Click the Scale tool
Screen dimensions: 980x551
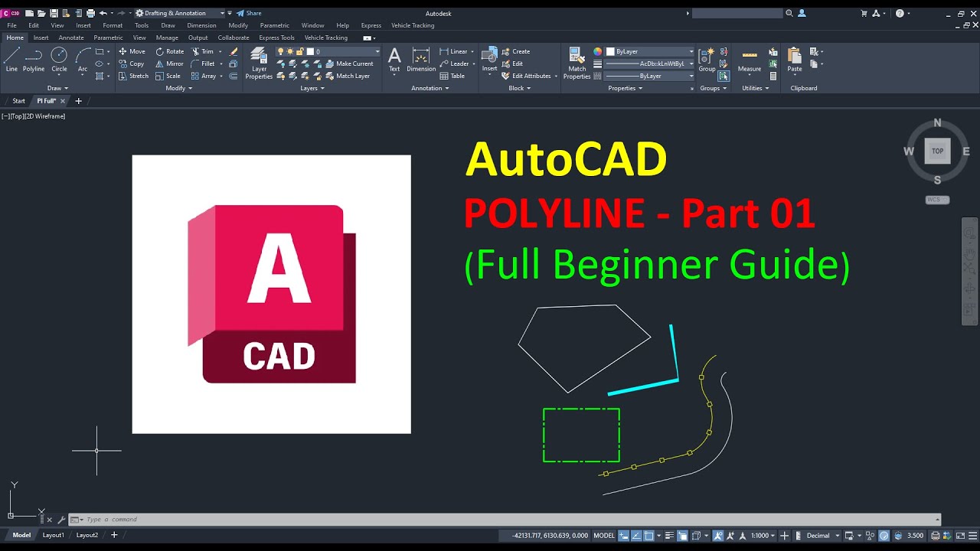click(x=168, y=76)
